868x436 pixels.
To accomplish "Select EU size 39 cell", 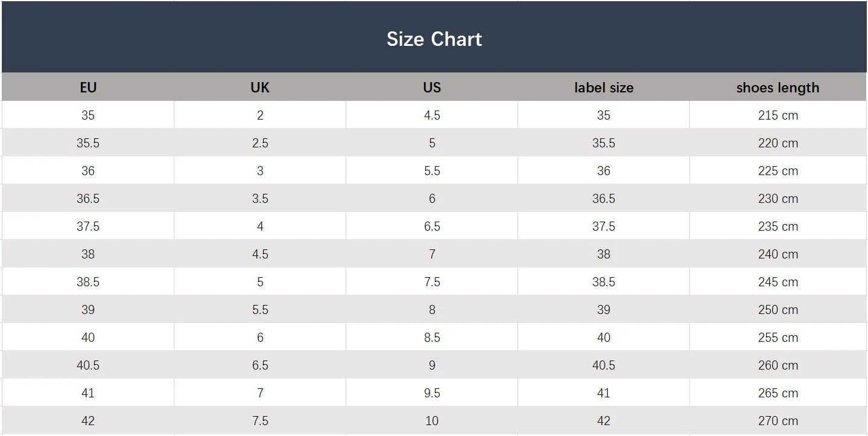I will point(88,310).
